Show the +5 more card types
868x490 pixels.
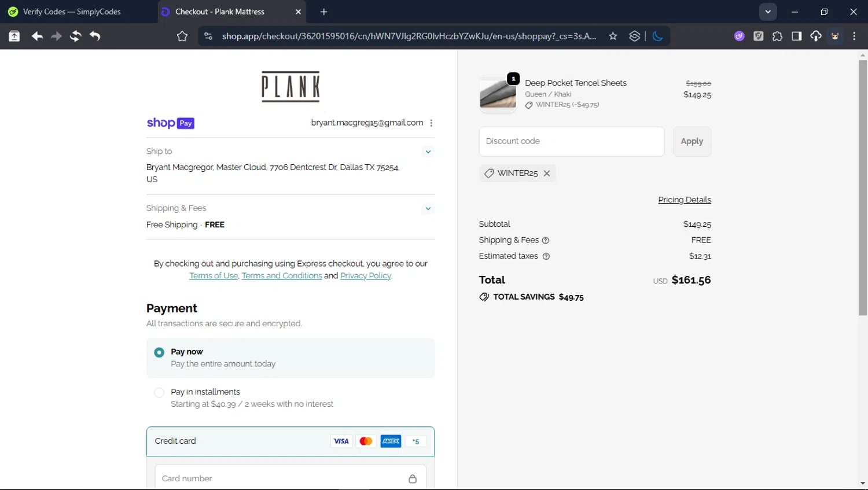[x=415, y=441]
